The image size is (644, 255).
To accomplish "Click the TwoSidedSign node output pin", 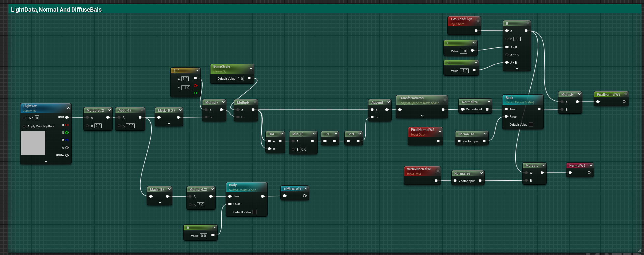I will coord(476,31).
